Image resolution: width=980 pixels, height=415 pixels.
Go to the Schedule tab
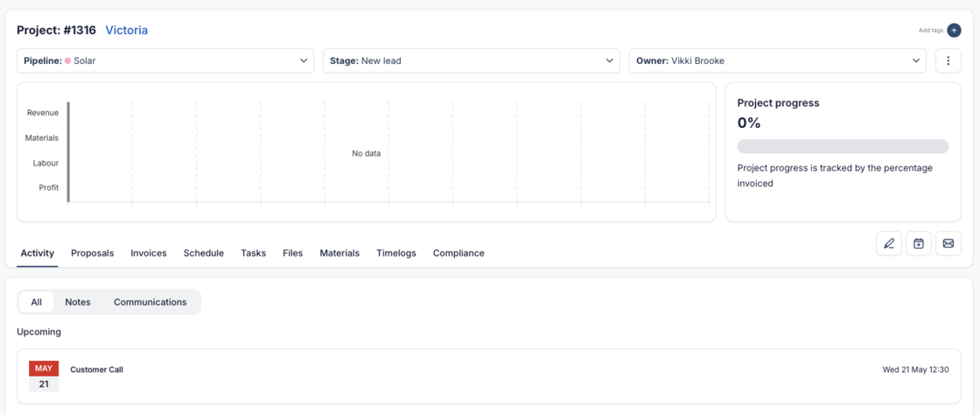tap(203, 253)
